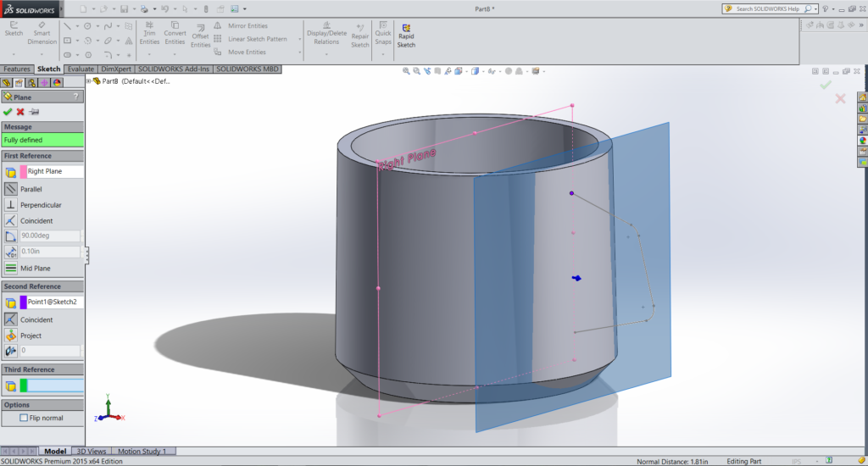Open the Save icon dropdown arrow

coord(134,8)
